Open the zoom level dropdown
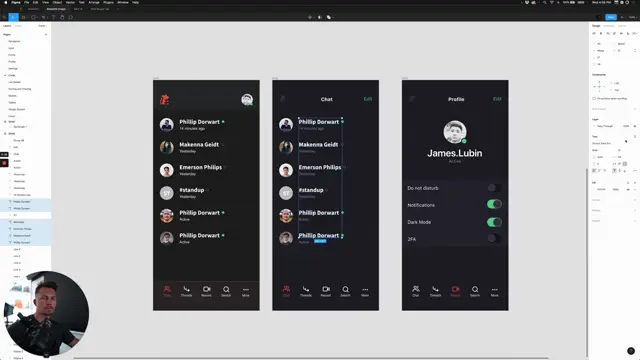 (x=633, y=17)
